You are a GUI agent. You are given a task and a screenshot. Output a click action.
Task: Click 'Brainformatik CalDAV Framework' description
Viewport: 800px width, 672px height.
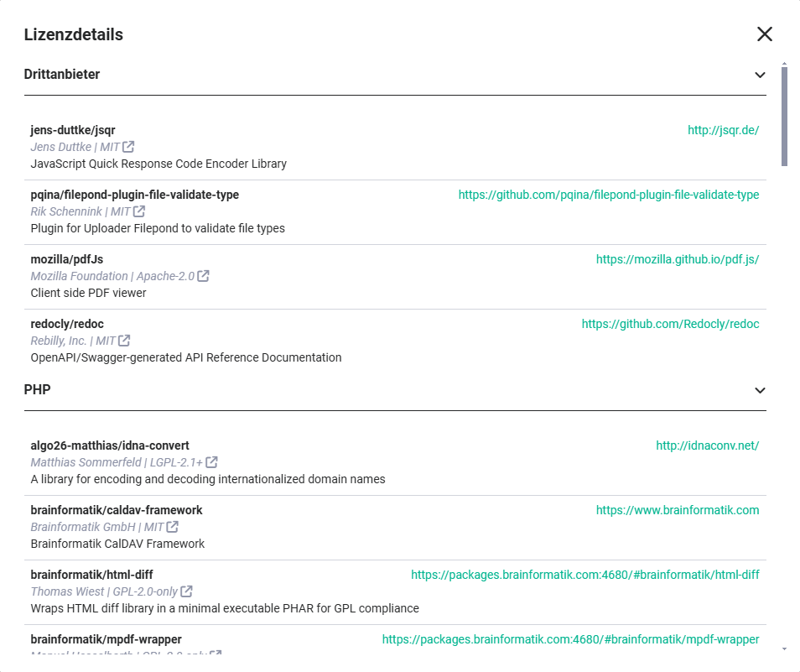[x=117, y=544]
